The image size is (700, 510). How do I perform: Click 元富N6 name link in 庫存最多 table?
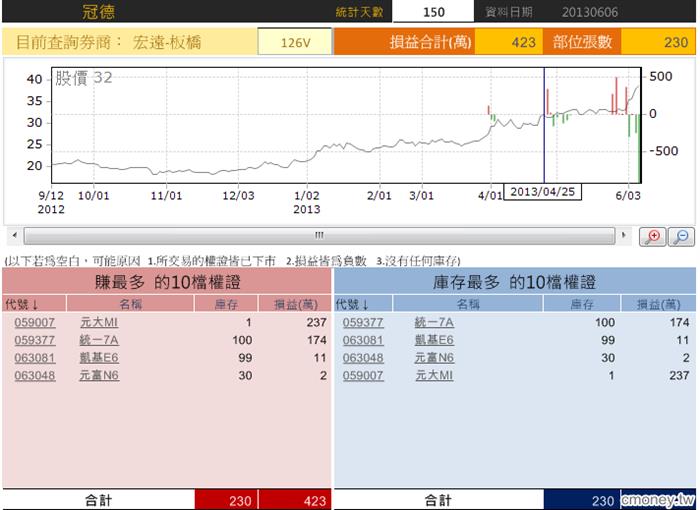click(434, 358)
